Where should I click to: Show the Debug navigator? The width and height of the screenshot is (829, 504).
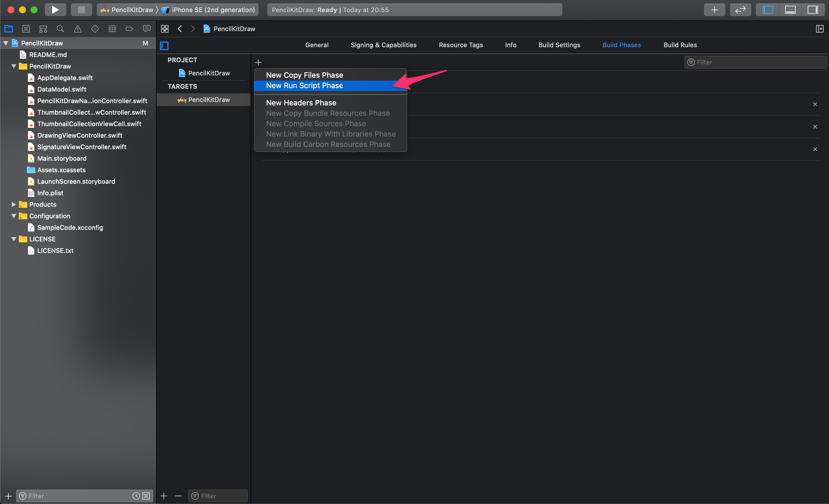tap(112, 29)
